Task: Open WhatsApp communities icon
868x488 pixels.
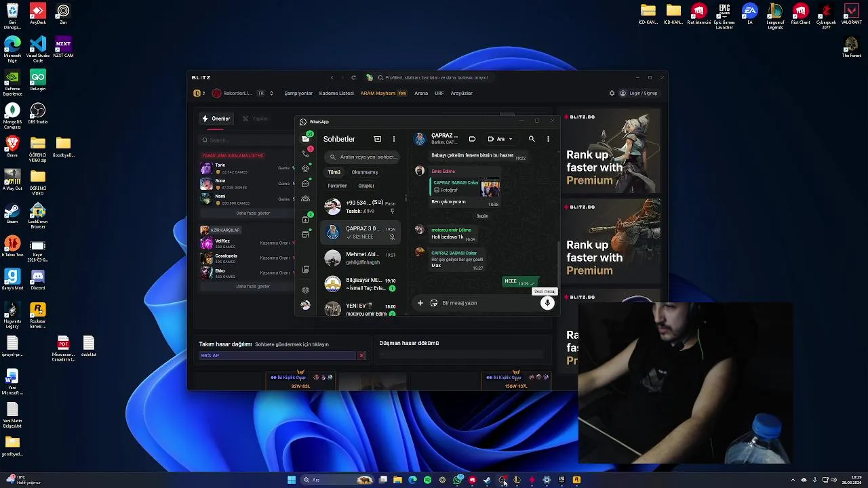Action: [x=306, y=199]
